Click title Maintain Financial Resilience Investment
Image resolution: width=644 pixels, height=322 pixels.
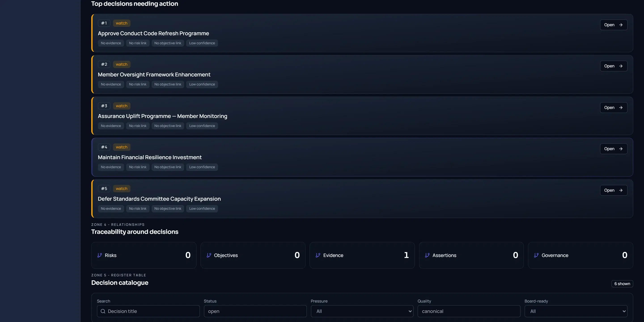150,157
